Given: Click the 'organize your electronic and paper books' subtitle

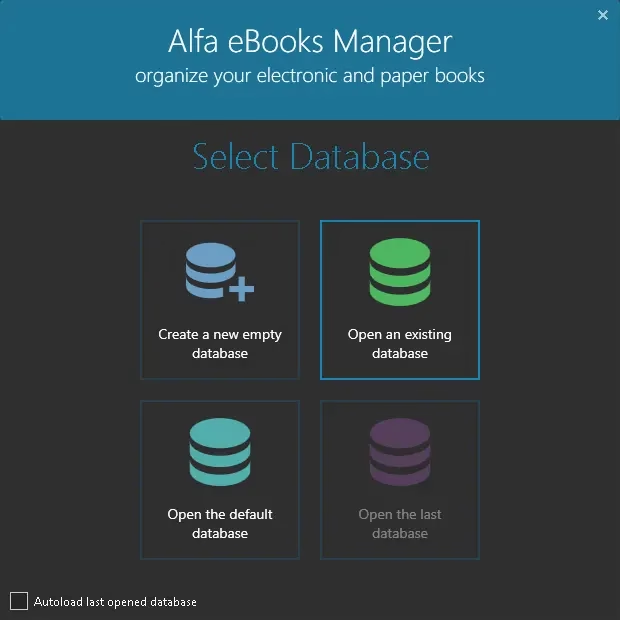Looking at the screenshot, I should tap(310, 76).
